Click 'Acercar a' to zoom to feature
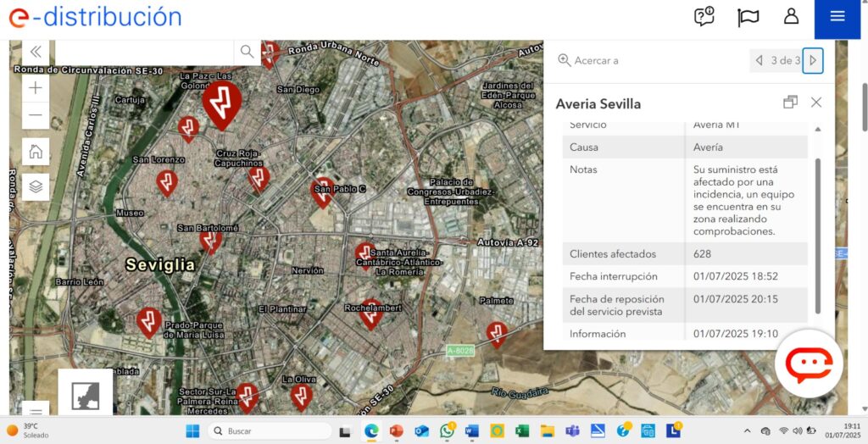Viewport: 868px width, 444px height. point(588,60)
